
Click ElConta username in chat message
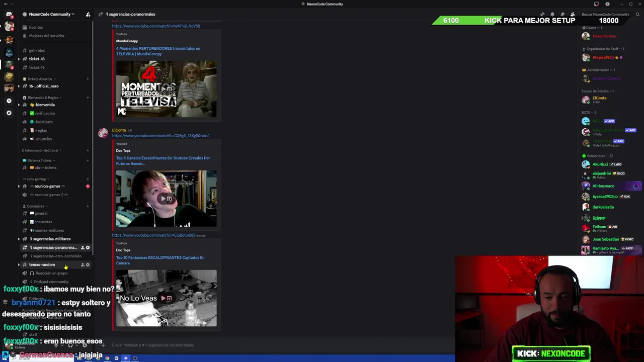[119, 130]
